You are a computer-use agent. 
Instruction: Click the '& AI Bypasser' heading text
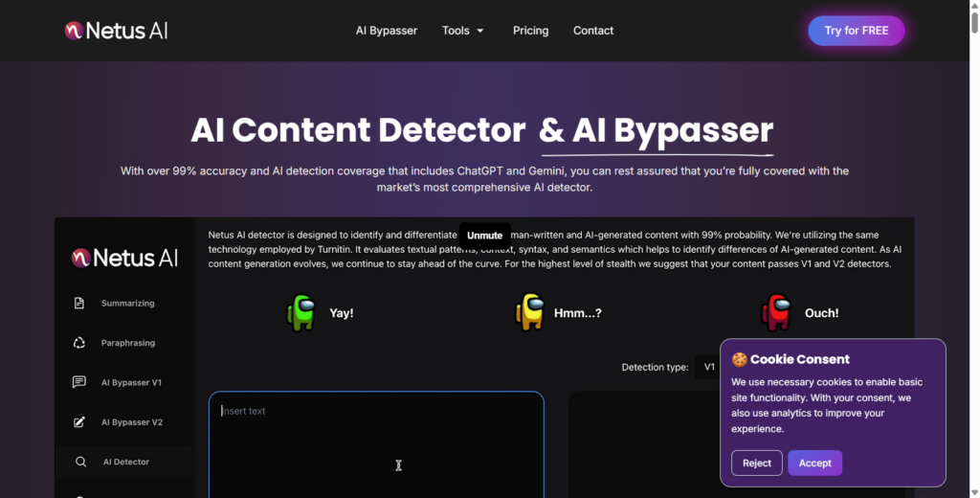tap(657, 130)
